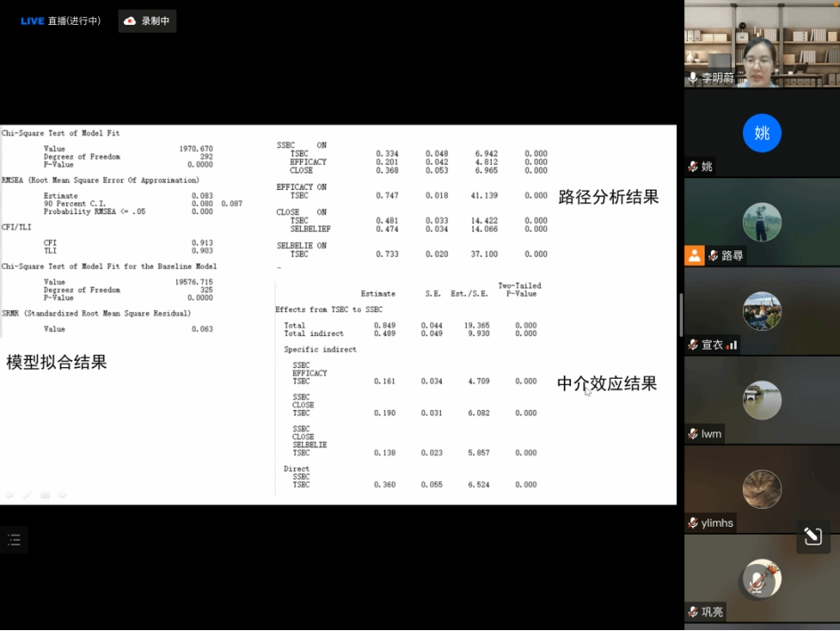Select the pen tool in slide toolbar
The height and width of the screenshot is (631, 840).
pyautogui.click(x=27, y=495)
